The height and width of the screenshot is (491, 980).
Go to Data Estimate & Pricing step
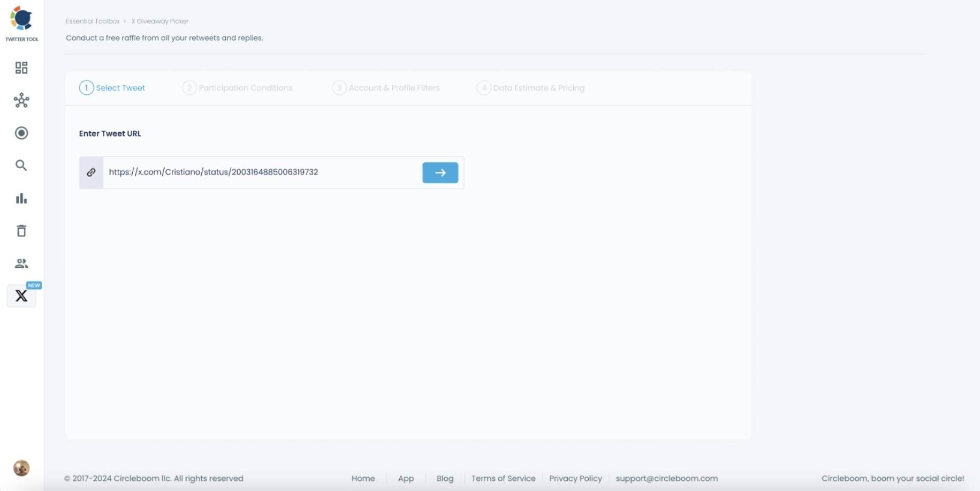[x=530, y=88]
